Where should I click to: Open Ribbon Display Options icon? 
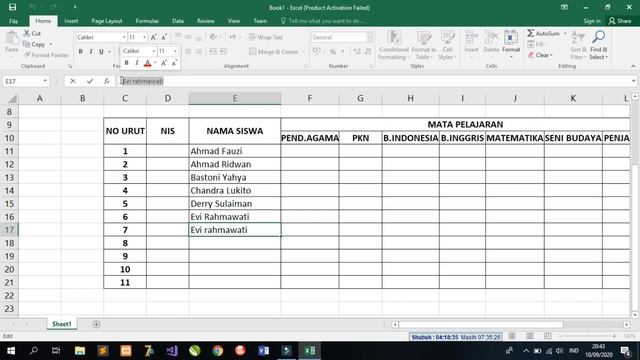coord(564,7)
